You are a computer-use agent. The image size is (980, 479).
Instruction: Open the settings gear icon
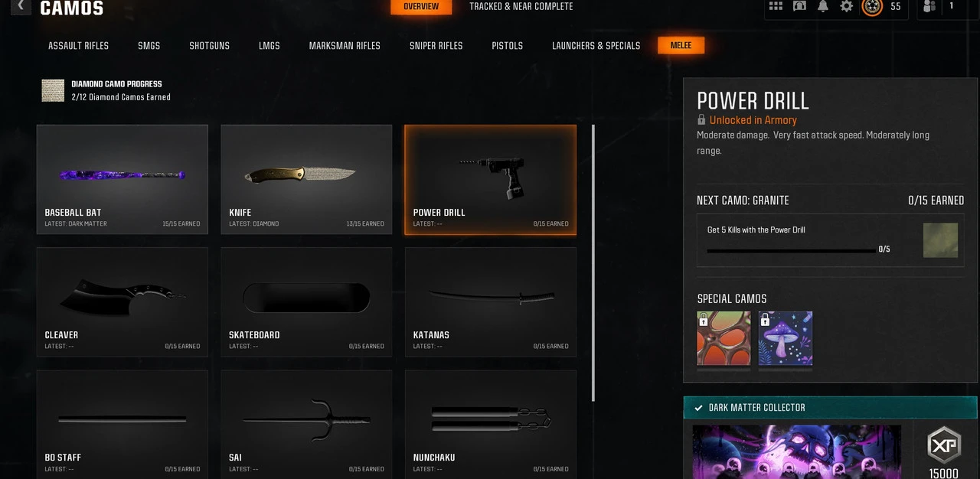tap(846, 6)
